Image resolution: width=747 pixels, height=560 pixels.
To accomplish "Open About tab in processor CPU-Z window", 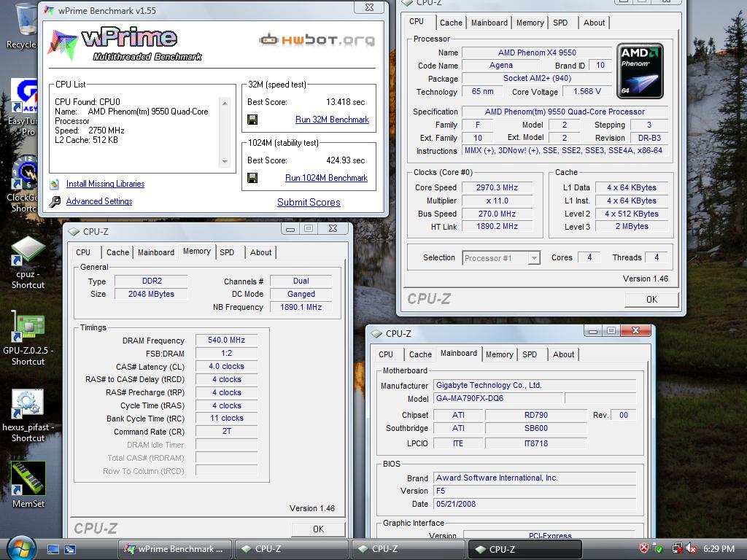I will click(x=594, y=23).
